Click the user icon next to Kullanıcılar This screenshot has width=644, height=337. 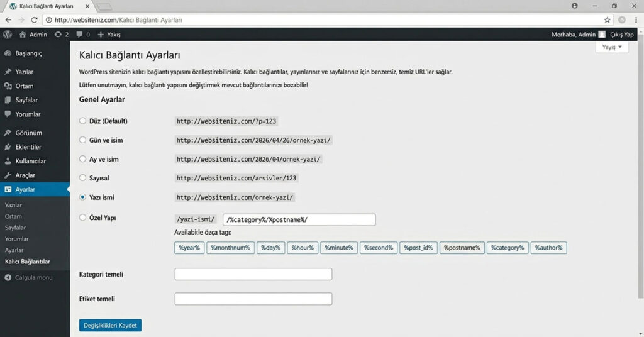pyautogui.click(x=8, y=161)
